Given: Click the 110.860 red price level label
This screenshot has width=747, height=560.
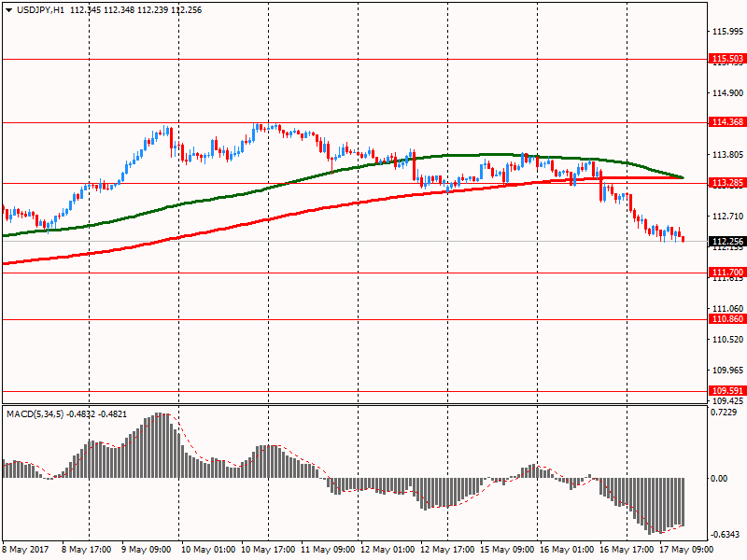Looking at the screenshot, I should coord(727,319).
